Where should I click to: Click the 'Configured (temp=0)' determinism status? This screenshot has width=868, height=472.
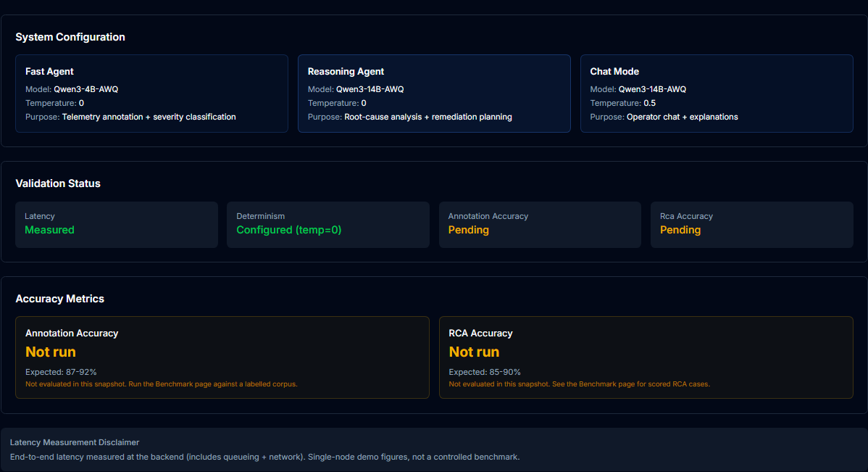(289, 230)
